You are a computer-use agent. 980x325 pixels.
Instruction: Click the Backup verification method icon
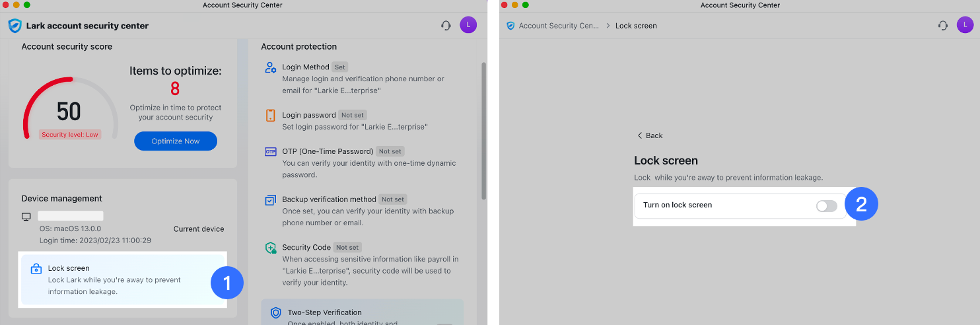click(270, 199)
